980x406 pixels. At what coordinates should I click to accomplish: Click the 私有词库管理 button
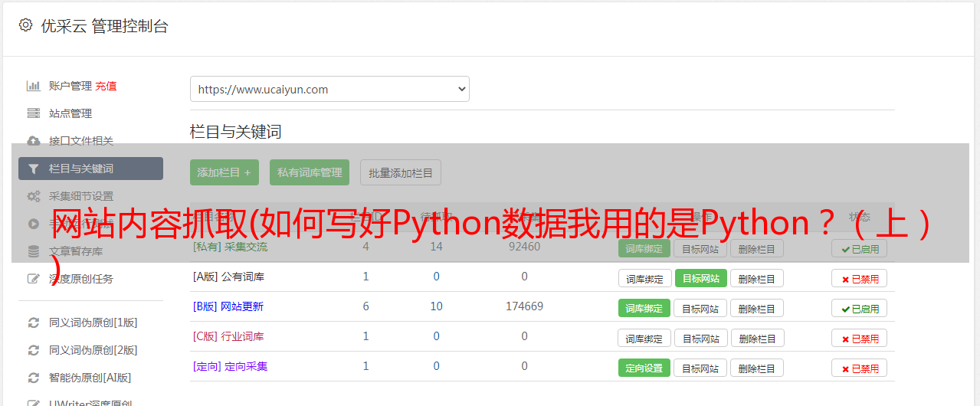[310, 172]
